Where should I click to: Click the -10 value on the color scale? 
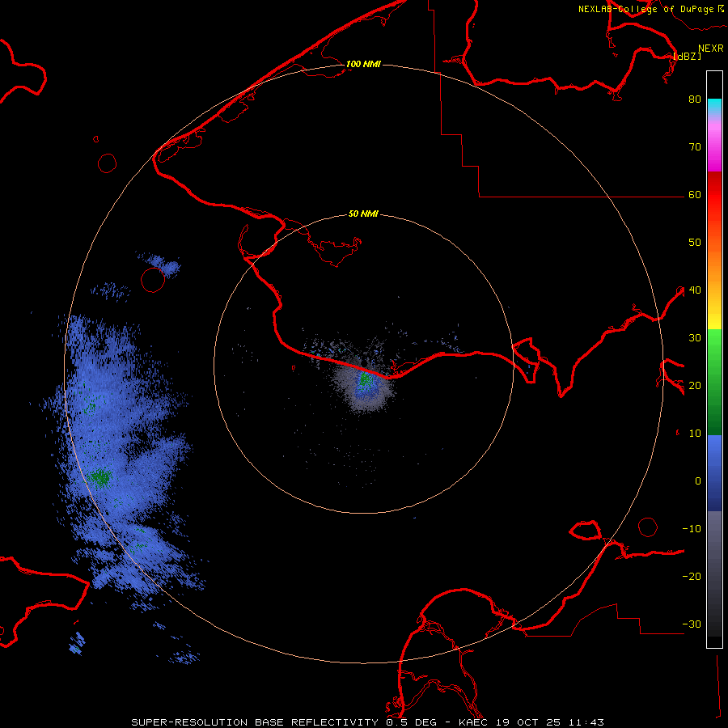coord(692,529)
